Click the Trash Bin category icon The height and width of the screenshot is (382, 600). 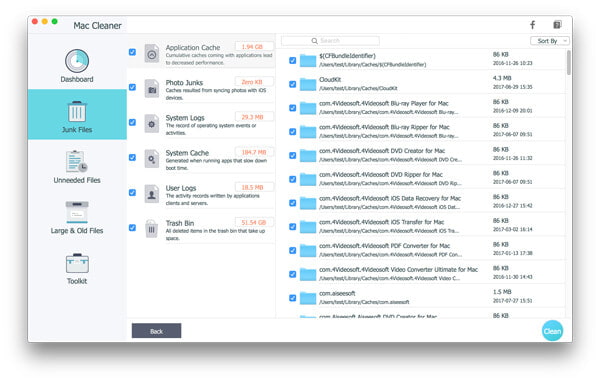pyautogui.click(x=152, y=229)
